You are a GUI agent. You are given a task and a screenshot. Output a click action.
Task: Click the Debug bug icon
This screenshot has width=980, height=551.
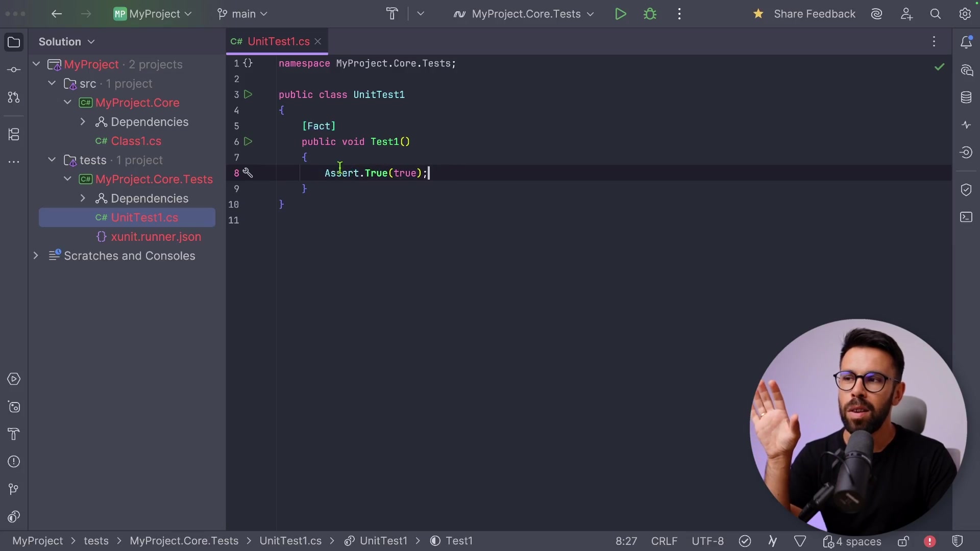tap(650, 14)
